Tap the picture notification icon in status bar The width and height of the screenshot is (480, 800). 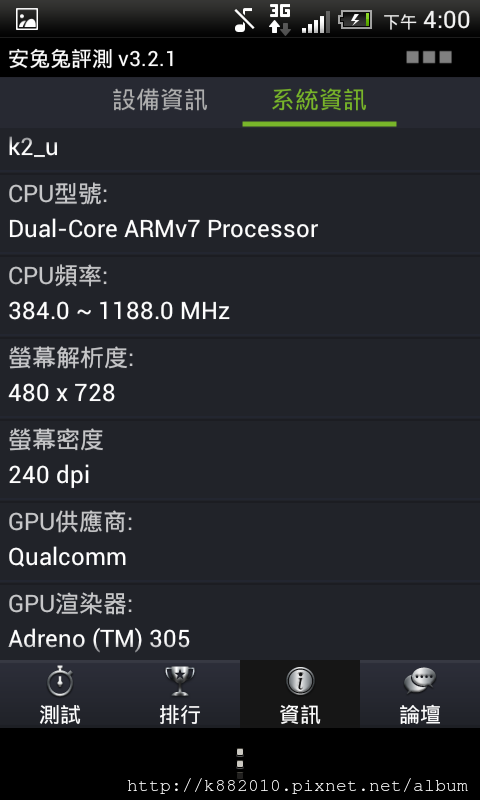(x=27, y=20)
